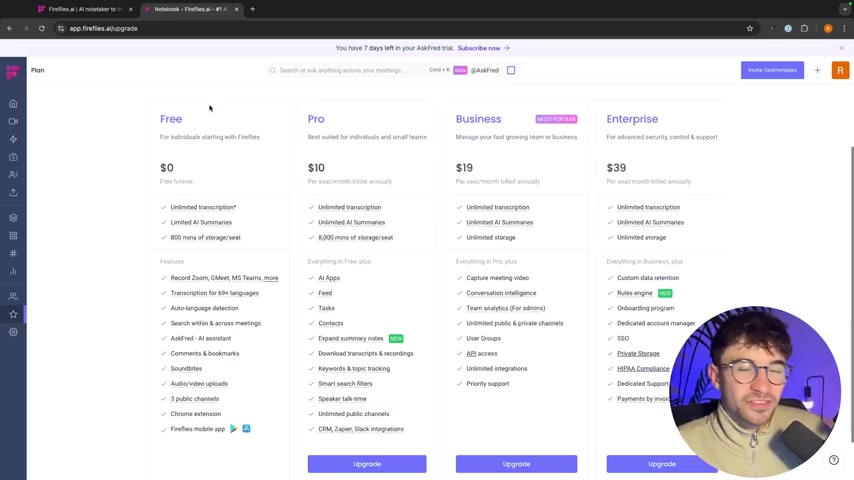Open the stacked layers sidebar icon
Image resolution: width=854 pixels, height=480 pixels.
(13, 218)
